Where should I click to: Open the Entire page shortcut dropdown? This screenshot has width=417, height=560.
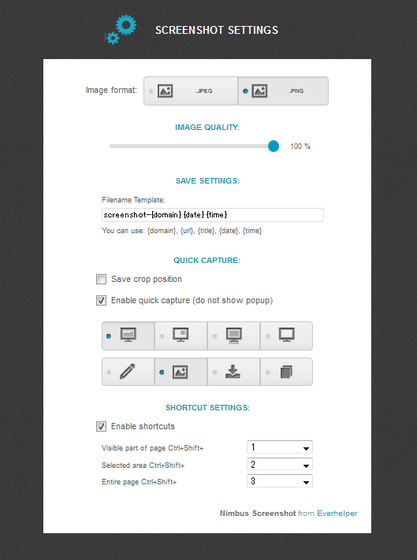click(x=280, y=481)
